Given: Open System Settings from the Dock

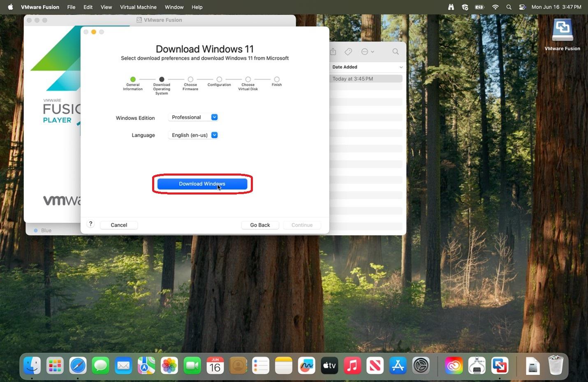Looking at the screenshot, I should (x=421, y=365).
